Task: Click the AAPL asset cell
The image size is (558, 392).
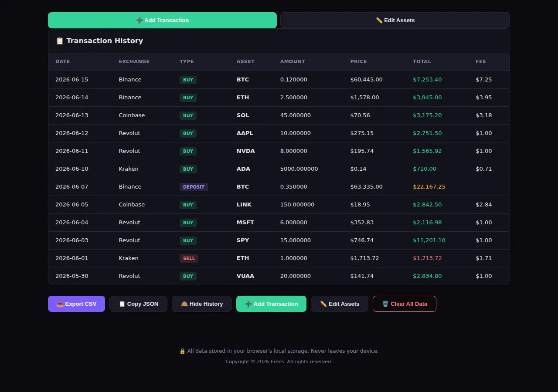Action: 245,133
